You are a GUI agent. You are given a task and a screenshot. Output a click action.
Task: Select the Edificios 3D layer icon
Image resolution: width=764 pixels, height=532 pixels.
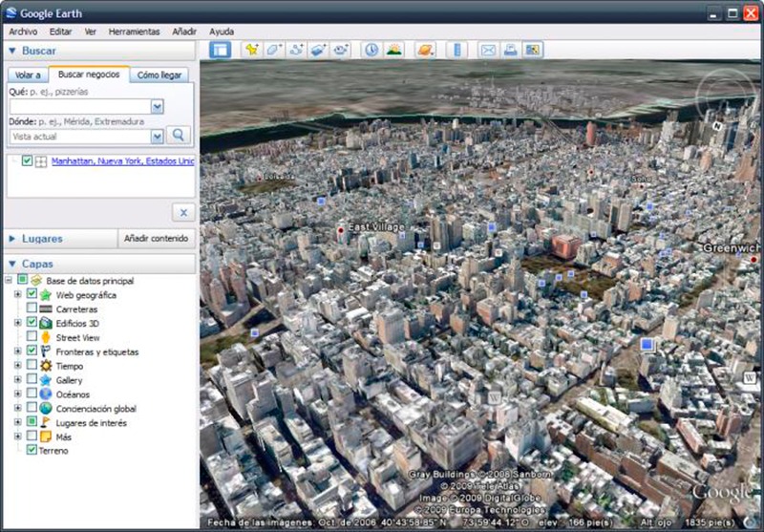tap(45, 323)
